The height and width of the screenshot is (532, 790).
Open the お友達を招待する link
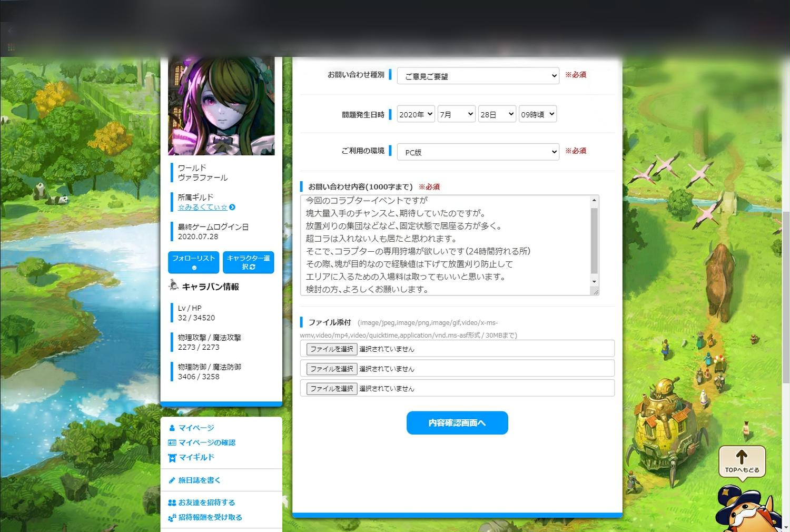pyautogui.click(x=207, y=503)
